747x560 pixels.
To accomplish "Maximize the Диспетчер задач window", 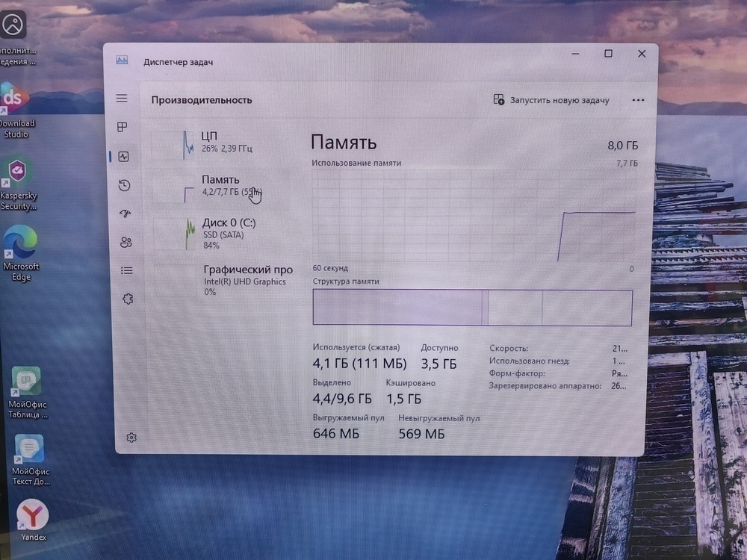I will point(608,54).
